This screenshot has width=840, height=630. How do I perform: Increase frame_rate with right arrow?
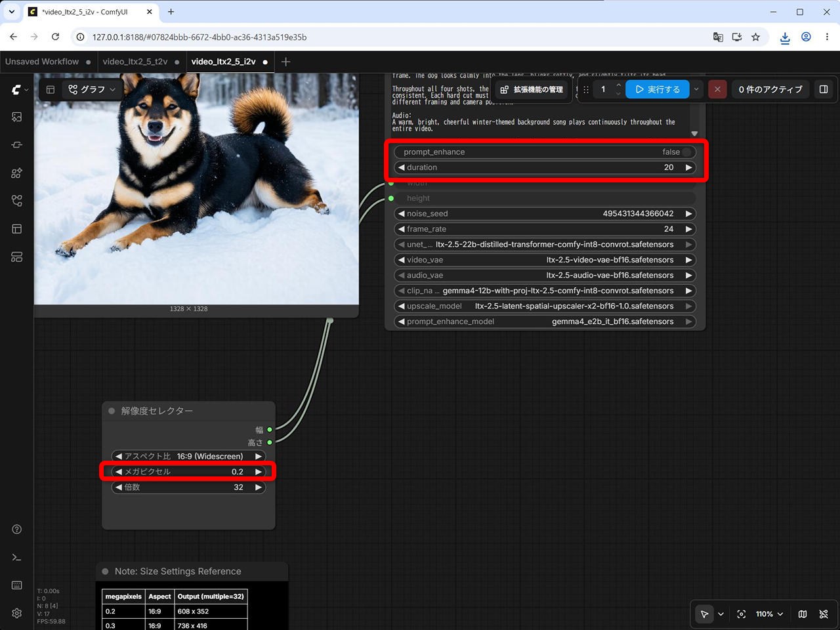pyautogui.click(x=688, y=229)
